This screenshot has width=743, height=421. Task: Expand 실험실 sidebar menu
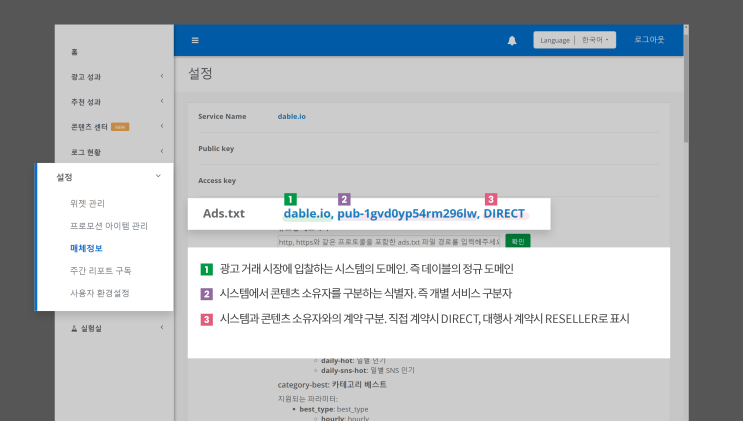click(x=117, y=328)
